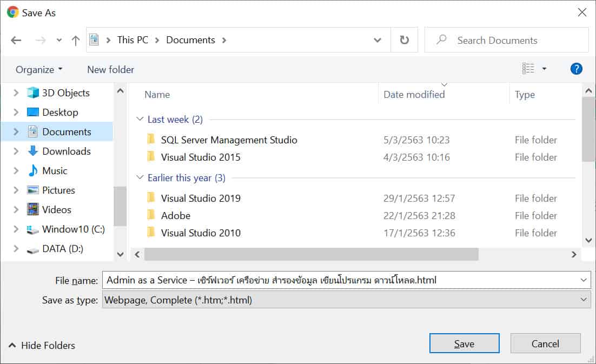This screenshot has height=364, width=596.
Task: Collapse the Last week group
Action: click(x=140, y=119)
